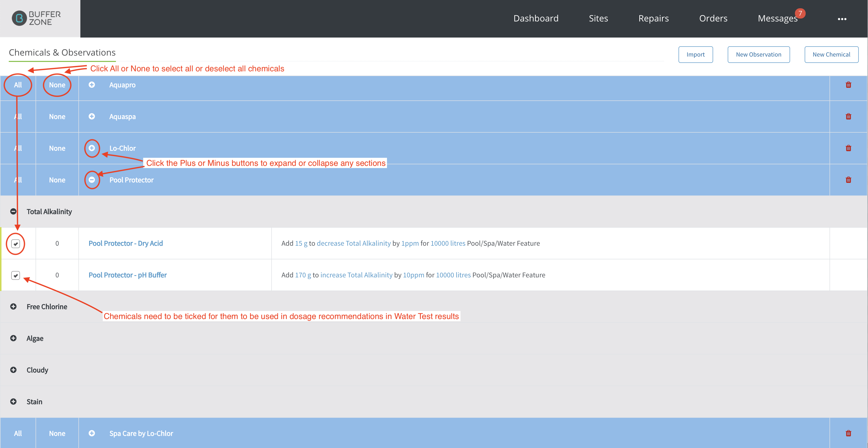Image resolution: width=868 pixels, height=448 pixels.
Task: Click the Aquaspa group name
Action: click(122, 117)
